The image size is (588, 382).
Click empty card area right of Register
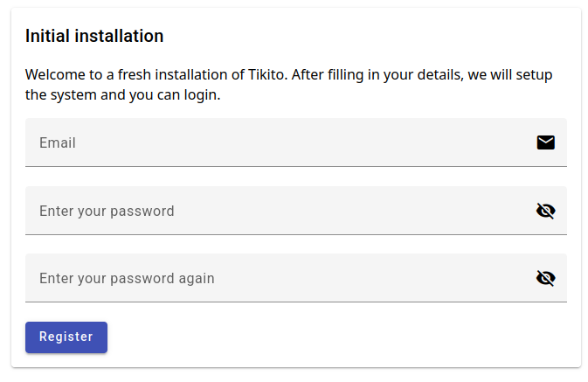(x=337, y=337)
